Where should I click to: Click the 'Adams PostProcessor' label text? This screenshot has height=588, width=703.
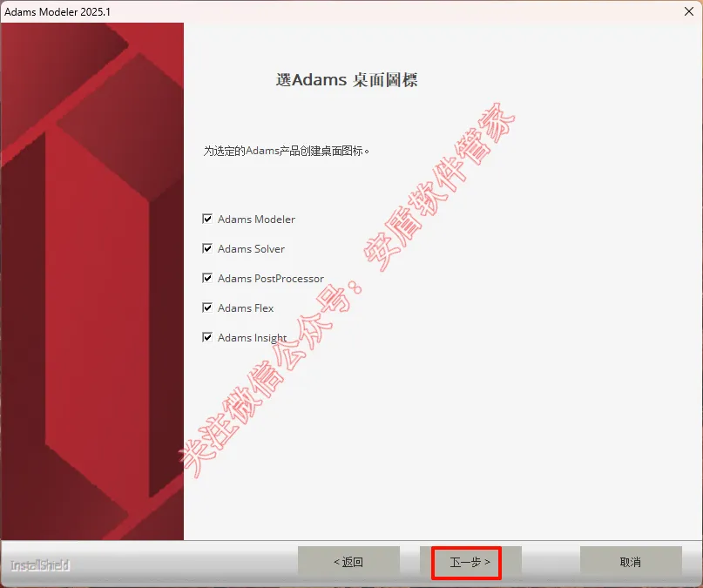click(271, 278)
